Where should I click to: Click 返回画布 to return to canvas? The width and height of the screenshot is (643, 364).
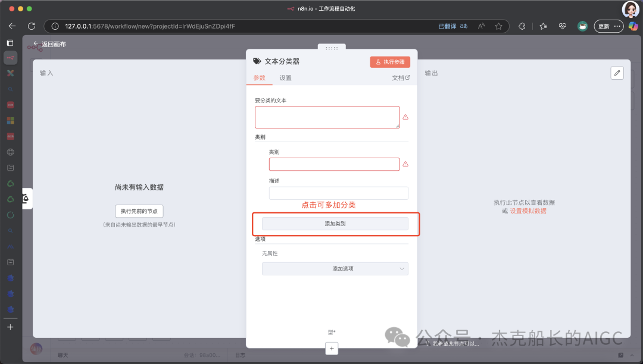[49, 44]
